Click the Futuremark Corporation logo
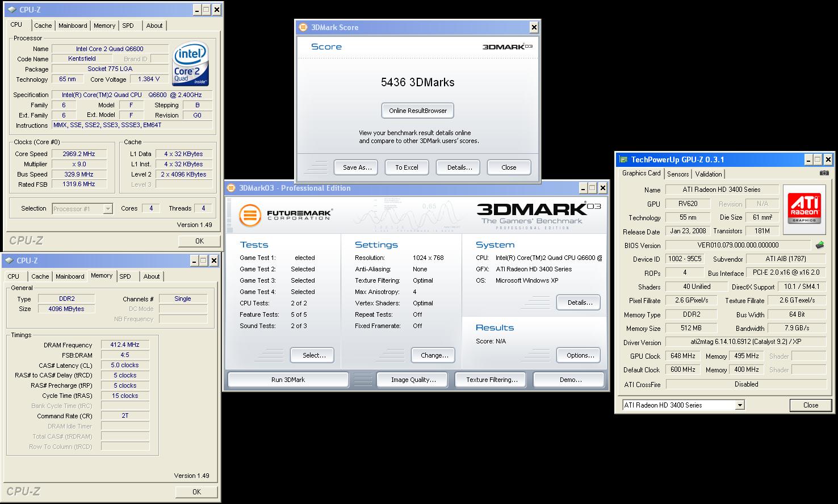Viewport: 838px width, 504px height. point(286,215)
